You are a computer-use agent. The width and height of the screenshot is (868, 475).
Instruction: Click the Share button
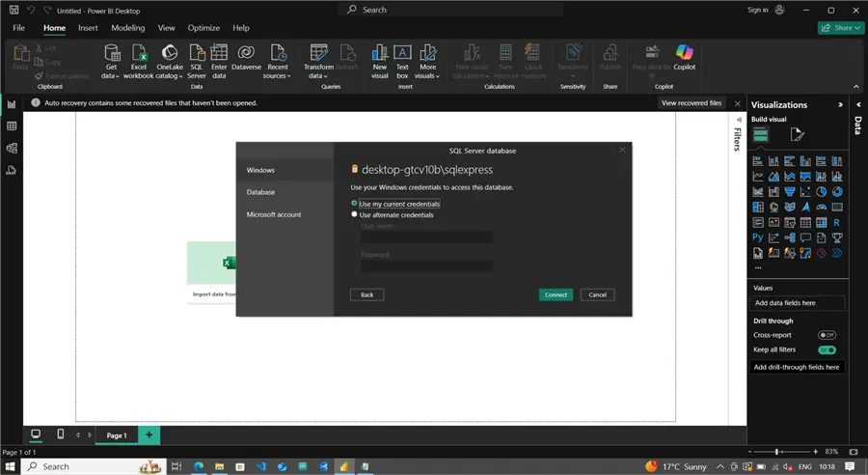(841, 28)
